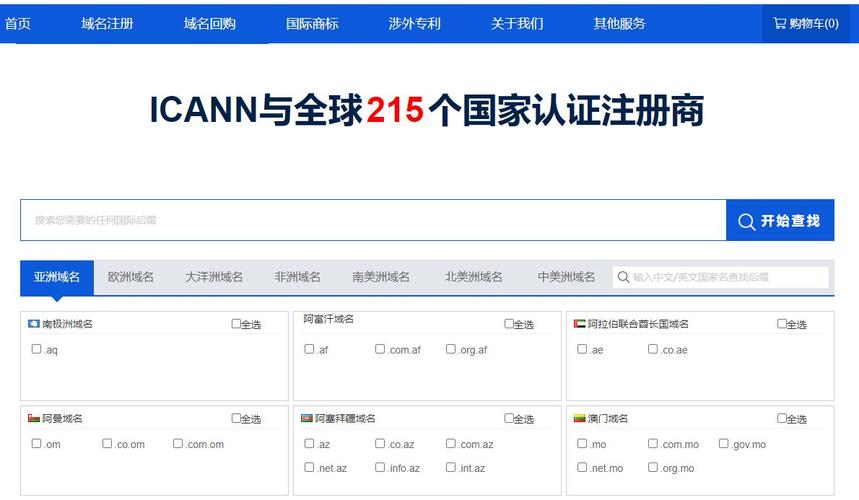This screenshot has height=500, width=859.
Task: Check 全选 for 阿塞拜疆域名
Action: (x=509, y=418)
